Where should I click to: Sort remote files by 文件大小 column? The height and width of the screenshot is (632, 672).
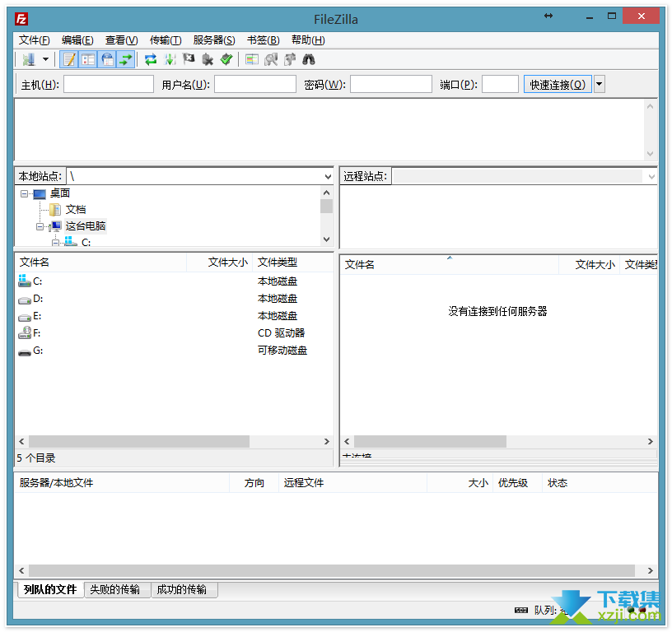point(590,265)
